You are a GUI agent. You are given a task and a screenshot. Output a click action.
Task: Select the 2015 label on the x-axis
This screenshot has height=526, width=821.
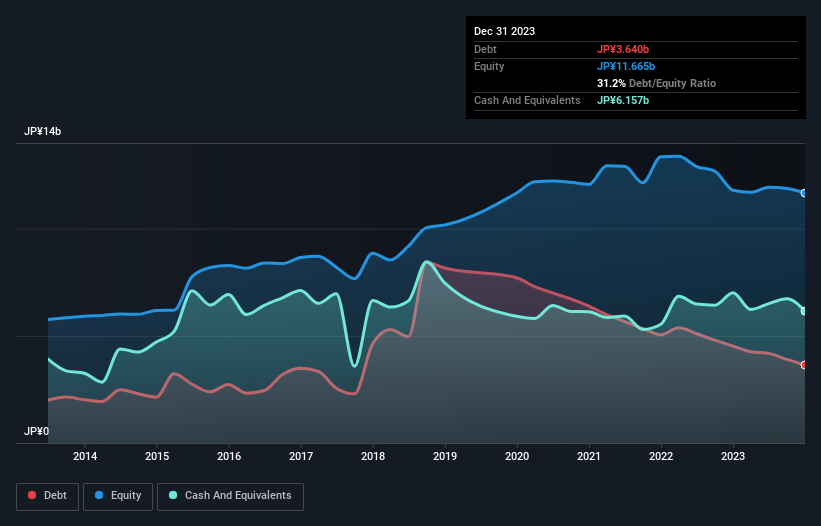point(157,456)
